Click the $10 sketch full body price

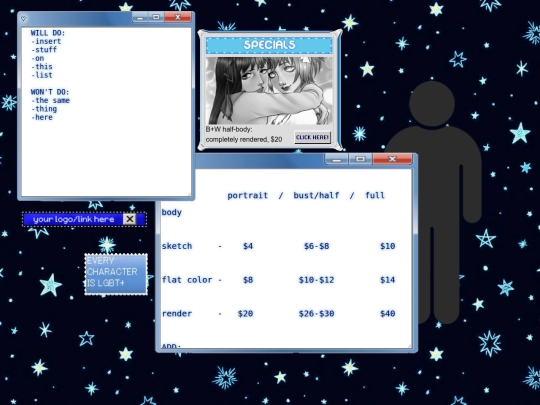[387, 246]
